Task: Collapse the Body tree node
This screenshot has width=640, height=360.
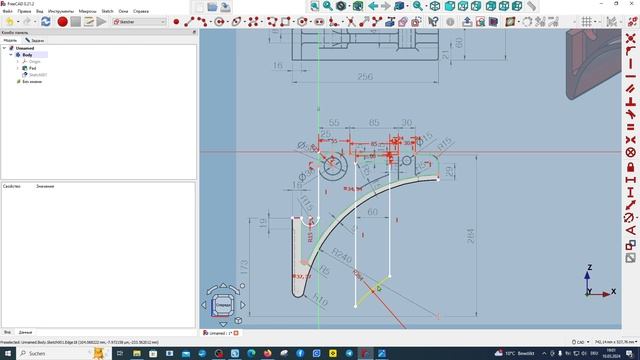Action: point(11,55)
